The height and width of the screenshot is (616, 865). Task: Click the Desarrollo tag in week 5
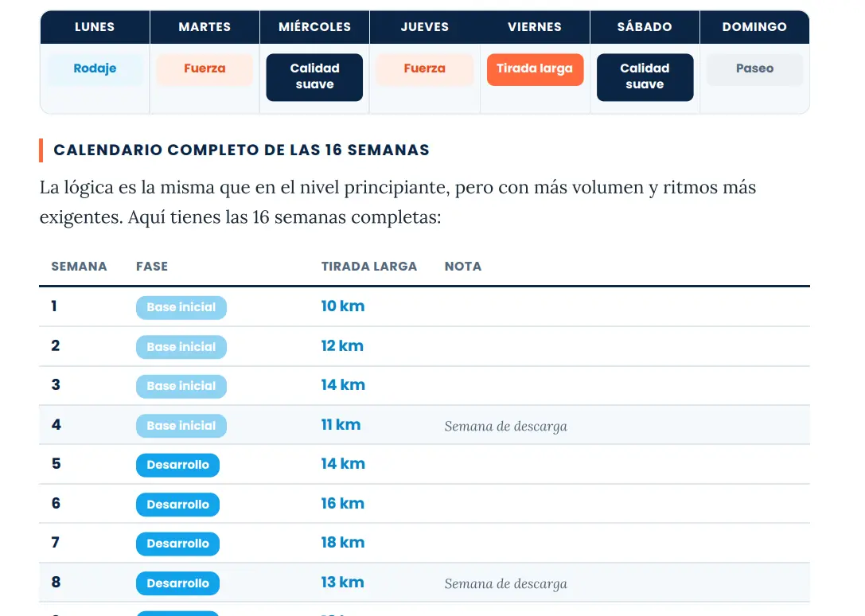pos(177,466)
